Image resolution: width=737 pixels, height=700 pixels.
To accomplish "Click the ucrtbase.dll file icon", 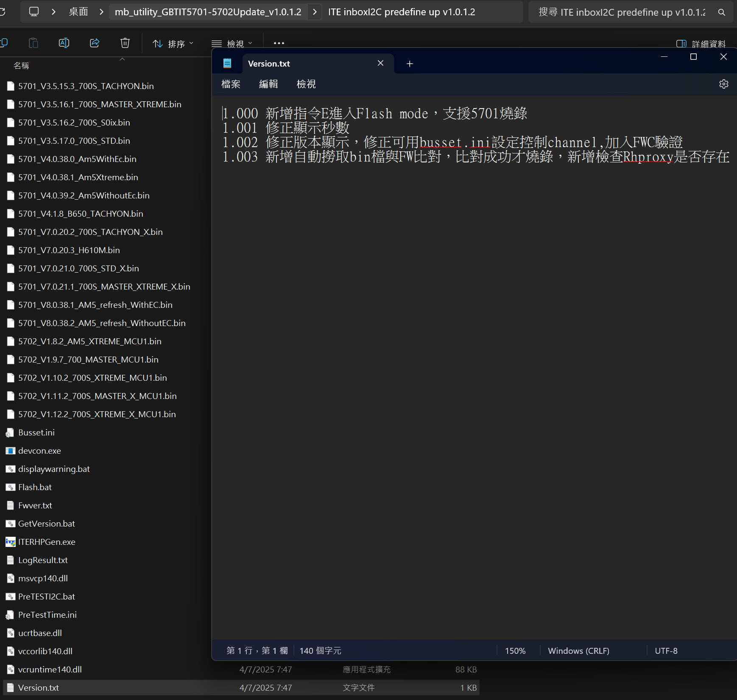I will pos(10,633).
